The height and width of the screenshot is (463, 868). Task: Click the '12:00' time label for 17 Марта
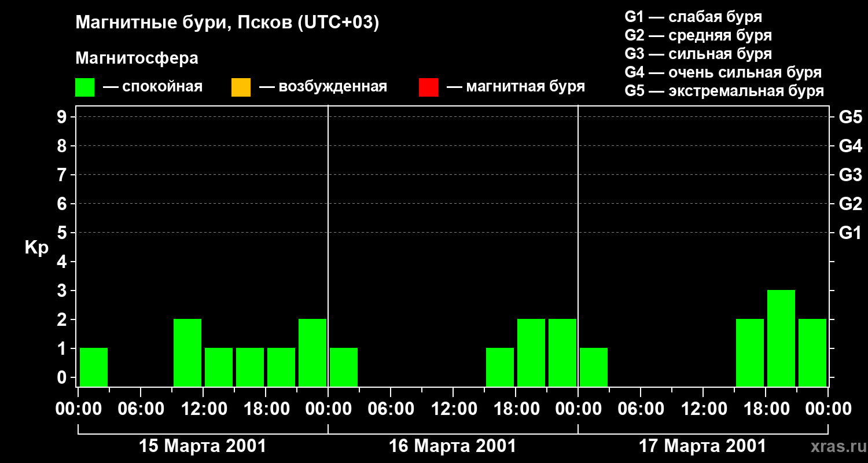(x=703, y=409)
